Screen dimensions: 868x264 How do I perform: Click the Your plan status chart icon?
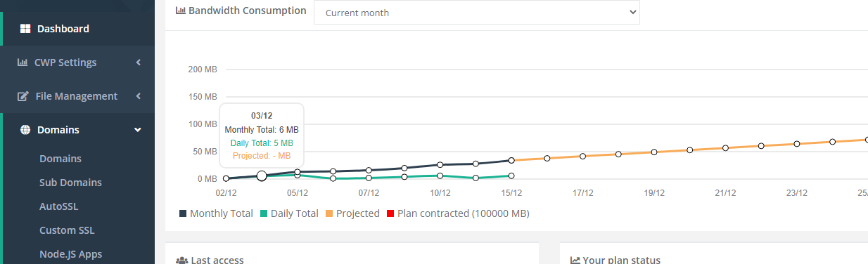[x=575, y=260]
